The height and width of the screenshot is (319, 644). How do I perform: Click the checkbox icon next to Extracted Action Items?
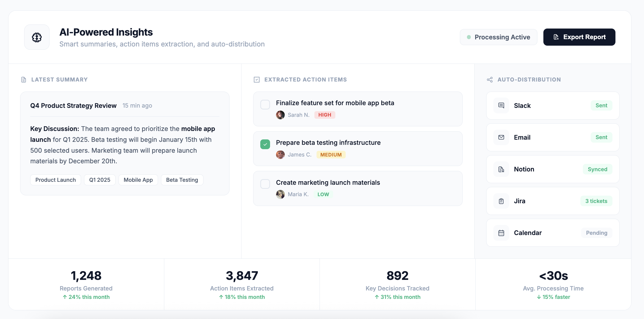click(256, 79)
